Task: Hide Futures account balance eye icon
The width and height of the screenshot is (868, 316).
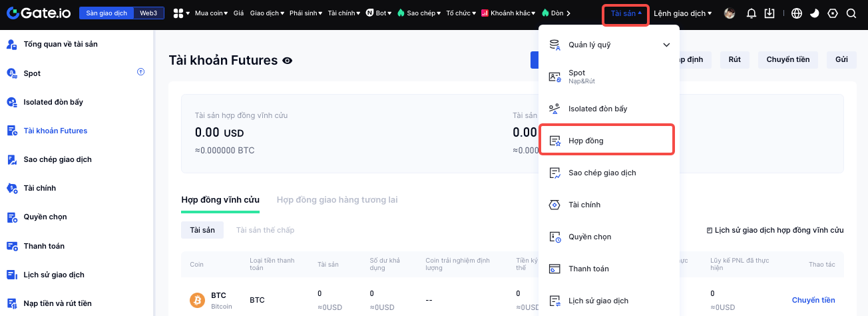Action: [x=288, y=61]
